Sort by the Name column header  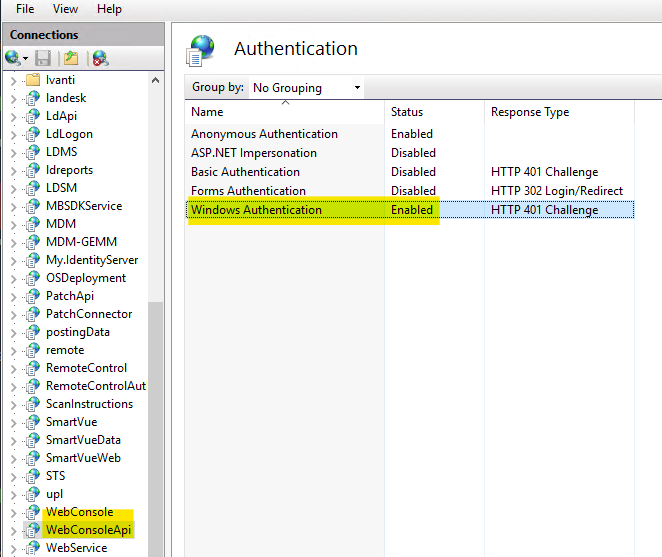coord(285,112)
